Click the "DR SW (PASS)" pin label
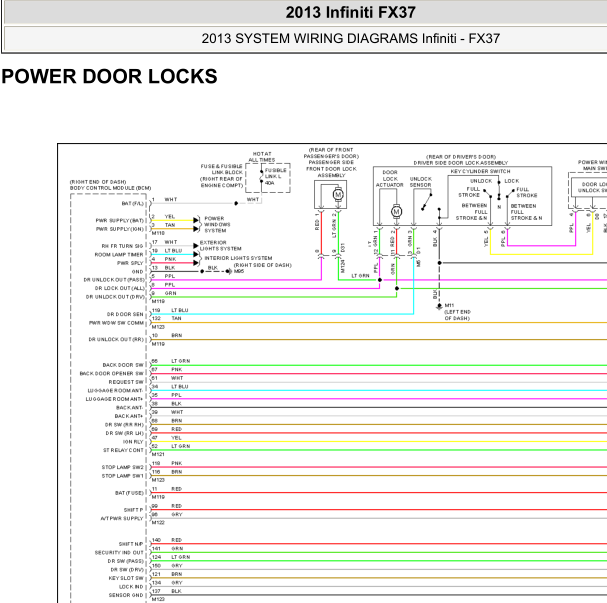Screen dimensions: 607x603 click(x=125, y=561)
